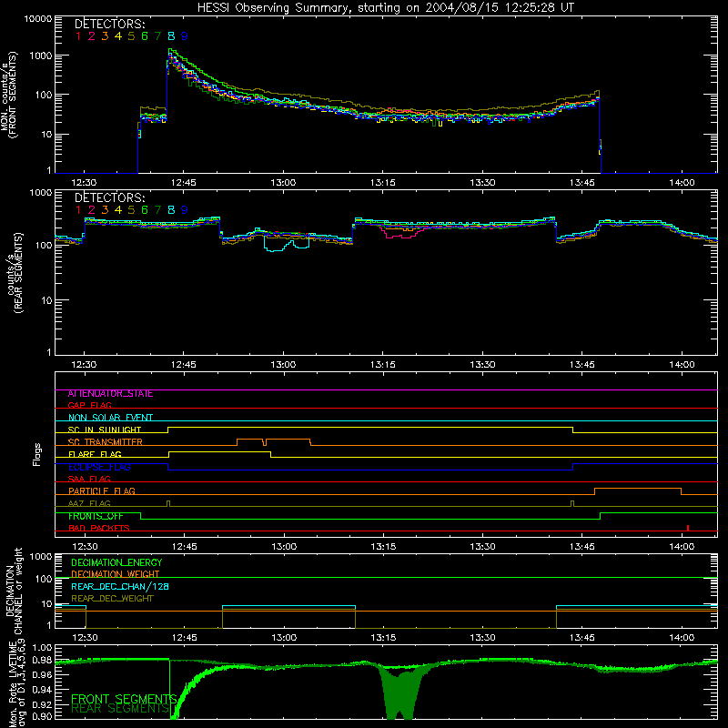Click the ATTENUATOR_STATE flag label
Screen dimensions: 728x728
pos(110,394)
